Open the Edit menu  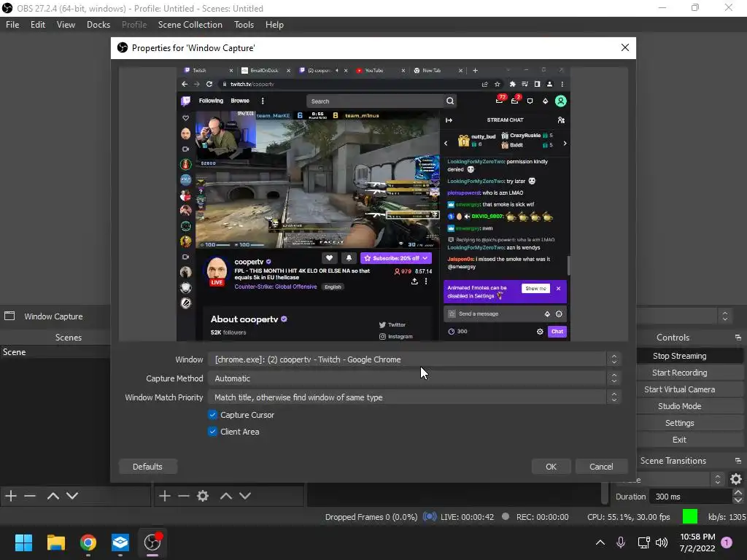[38, 25]
